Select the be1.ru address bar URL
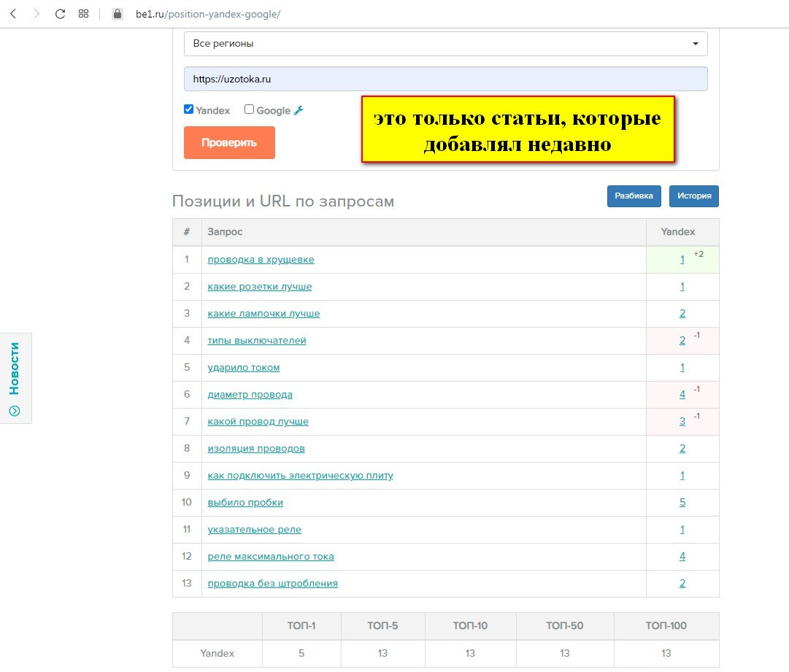This screenshot has height=672, width=789. coord(208,14)
